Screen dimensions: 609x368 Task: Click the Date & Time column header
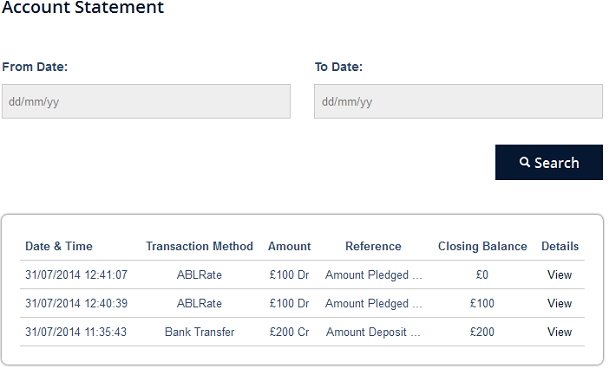59,246
